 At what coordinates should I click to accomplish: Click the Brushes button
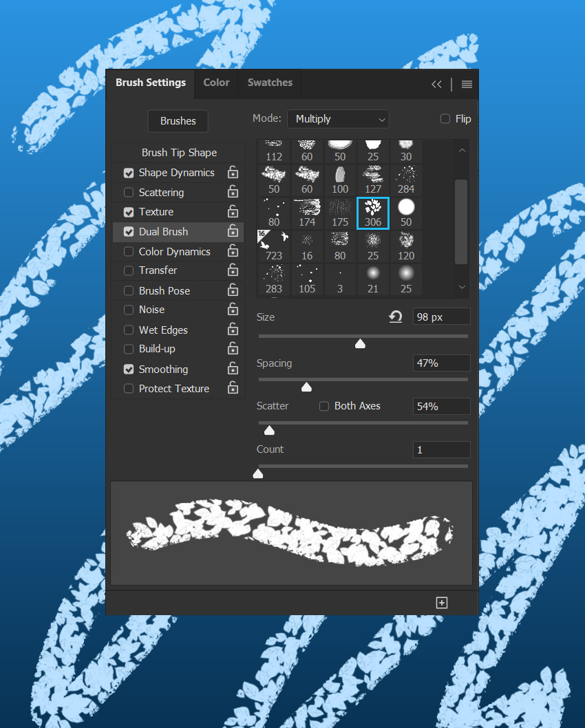pos(178,120)
